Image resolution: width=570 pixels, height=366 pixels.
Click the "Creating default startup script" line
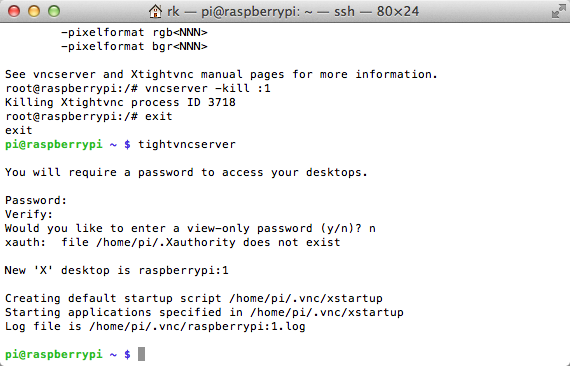(x=194, y=298)
